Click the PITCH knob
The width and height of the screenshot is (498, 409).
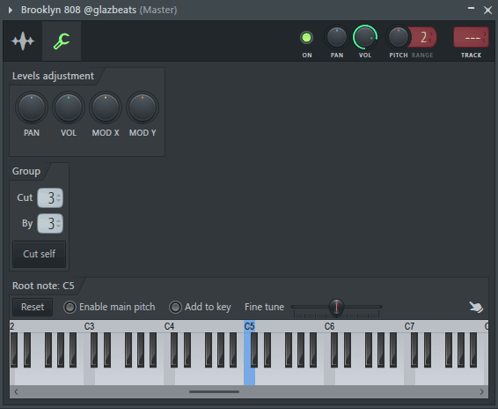(398, 37)
